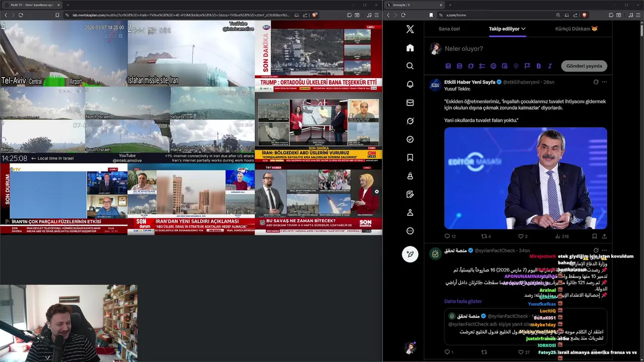Open Etkili Haber Yeni Sayfa profile name
The image size is (644, 362).
click(470, 82)
